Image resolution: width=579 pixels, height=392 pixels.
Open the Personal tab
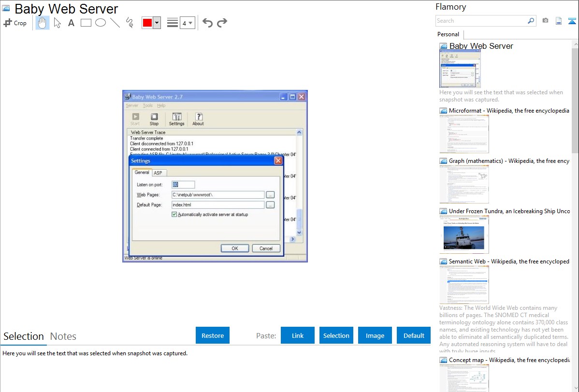tap(448, 34)
